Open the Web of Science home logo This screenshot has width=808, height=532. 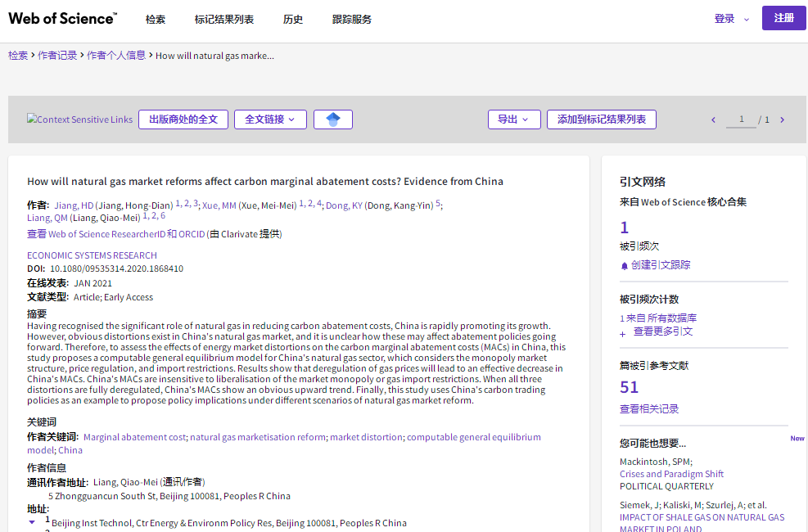61,17
